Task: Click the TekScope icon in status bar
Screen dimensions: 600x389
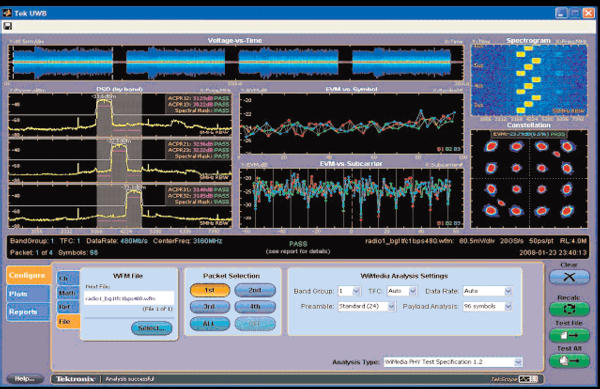Action: click(528, 379)
